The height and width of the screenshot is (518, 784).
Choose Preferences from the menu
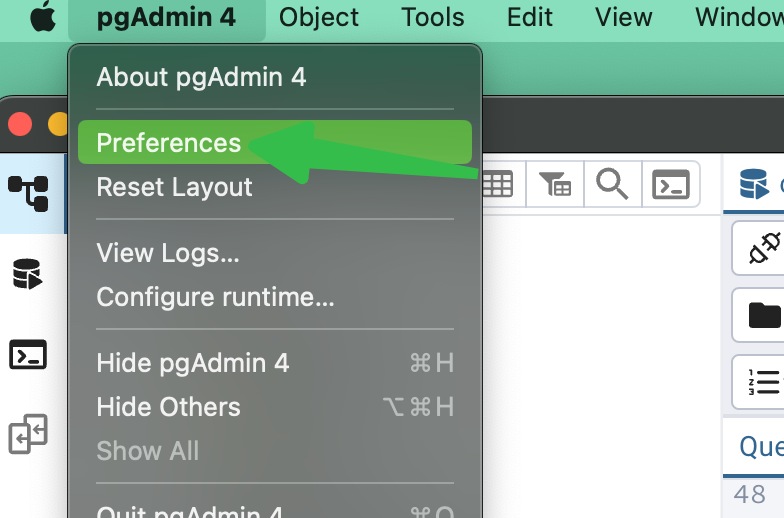point(275,142)
